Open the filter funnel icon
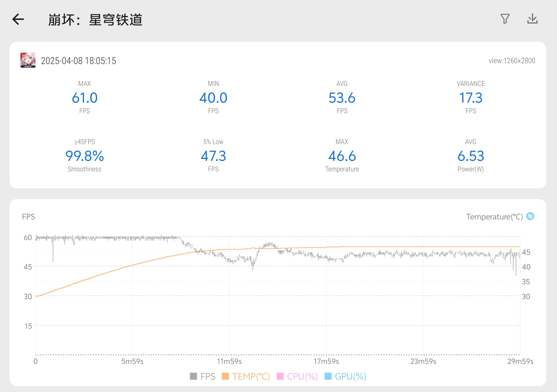557x392 pixels. (505, 19)
